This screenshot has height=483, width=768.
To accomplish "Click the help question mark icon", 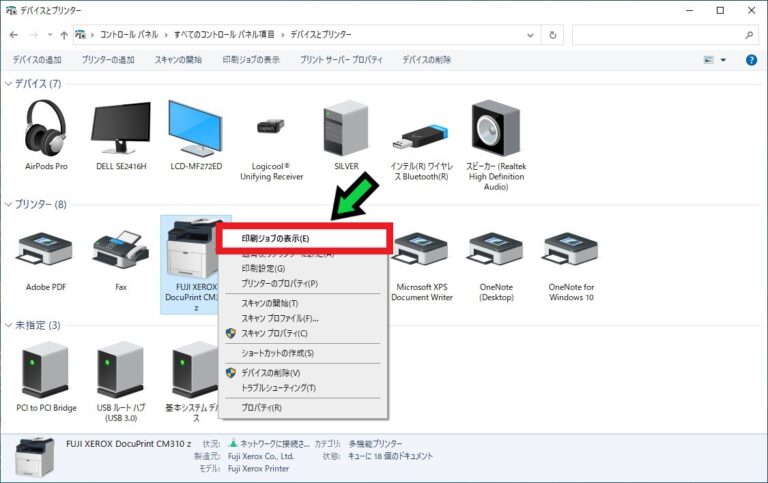I will click(751, 60).
